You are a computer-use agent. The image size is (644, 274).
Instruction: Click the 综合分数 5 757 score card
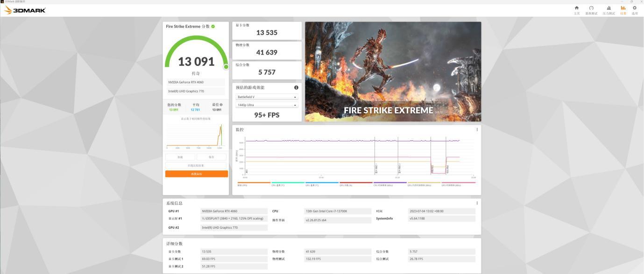(x=267, y=70)
